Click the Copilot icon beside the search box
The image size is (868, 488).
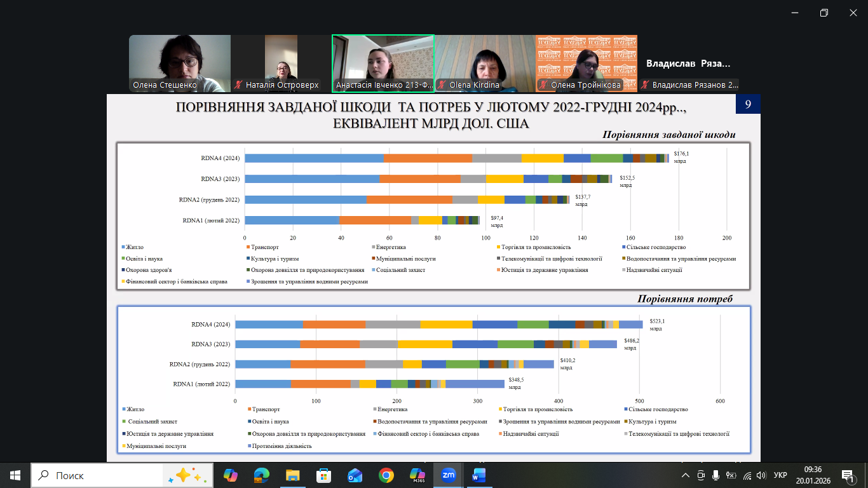230,475
